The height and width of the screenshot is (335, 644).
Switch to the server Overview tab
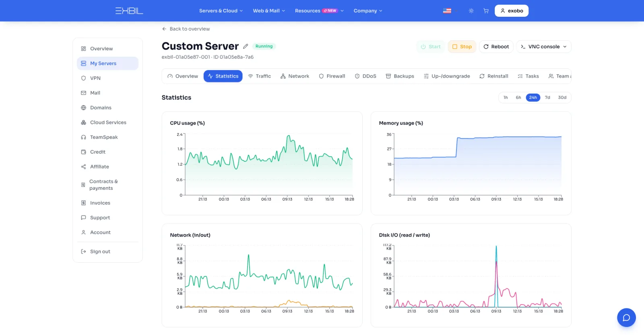183,76
